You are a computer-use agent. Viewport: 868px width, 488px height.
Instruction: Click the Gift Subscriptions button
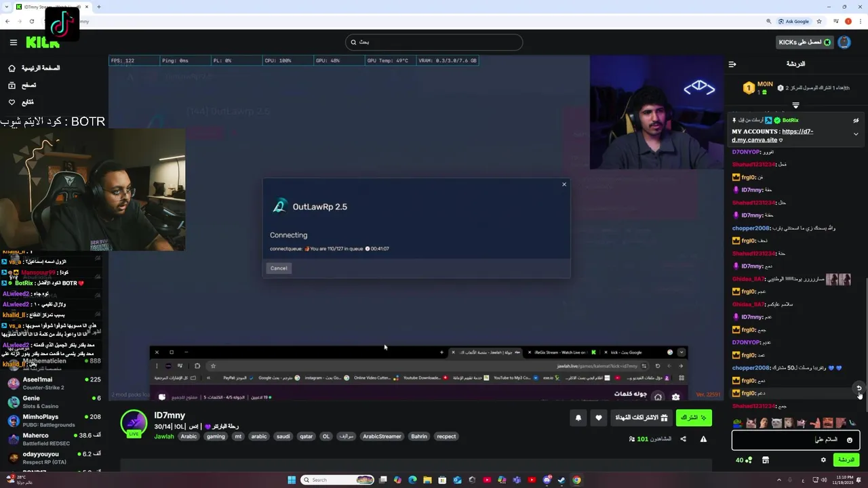click(x=641, y=418)
